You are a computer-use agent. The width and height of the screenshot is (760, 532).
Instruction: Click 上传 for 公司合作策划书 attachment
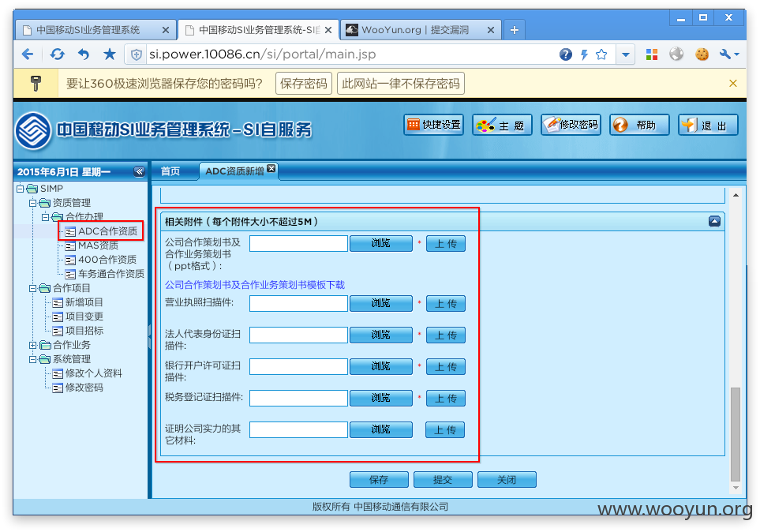(x=445, y=243)
